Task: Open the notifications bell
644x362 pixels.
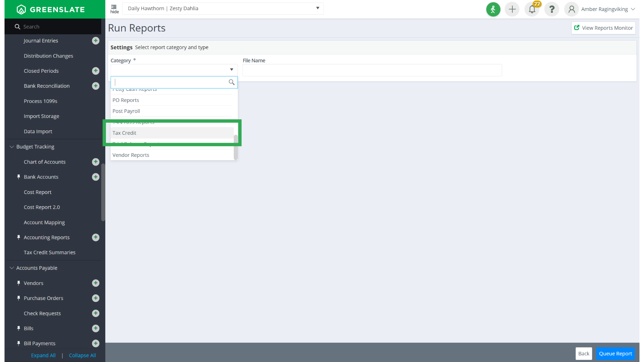Action: [532, 9]
